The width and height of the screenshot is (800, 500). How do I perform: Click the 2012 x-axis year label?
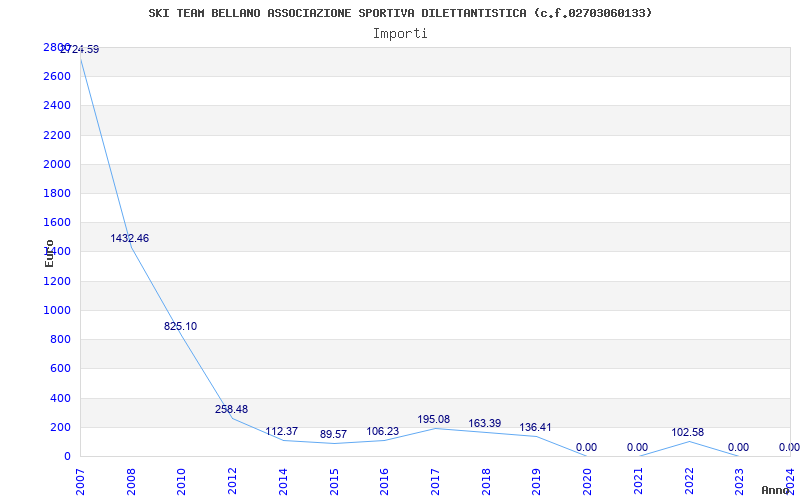[x=233, y=480]
